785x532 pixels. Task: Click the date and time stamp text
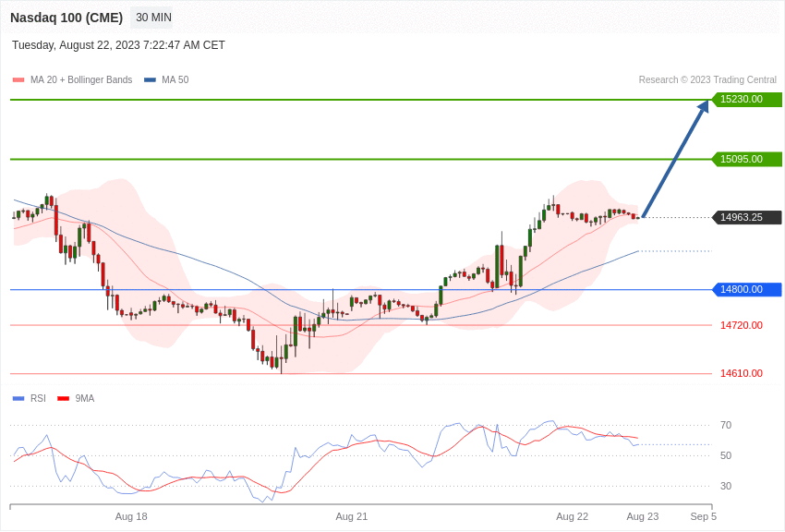coord(118,45)
